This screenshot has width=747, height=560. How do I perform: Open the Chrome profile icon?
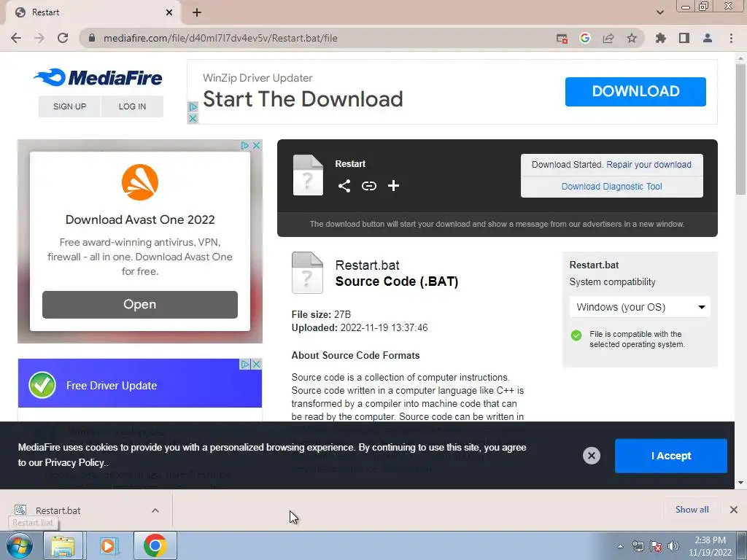pos(708,38)
